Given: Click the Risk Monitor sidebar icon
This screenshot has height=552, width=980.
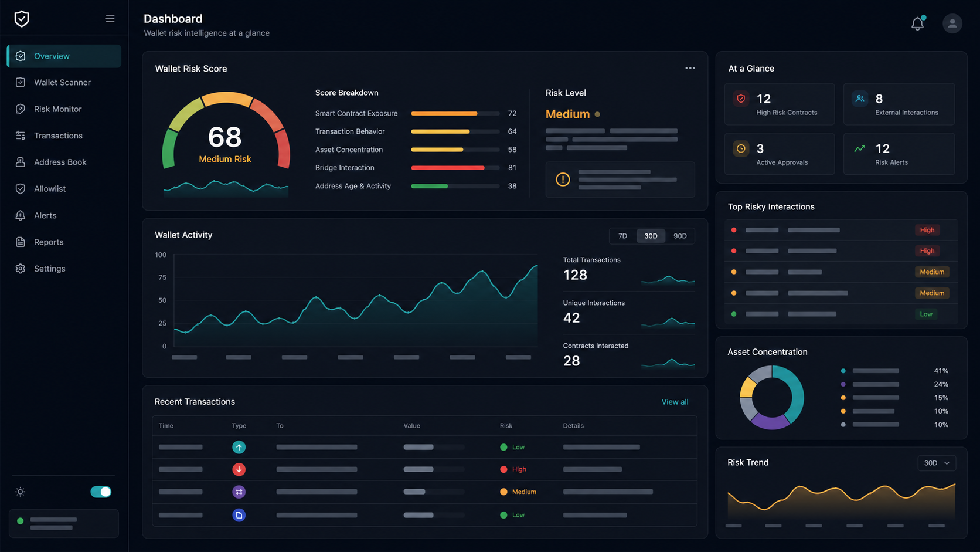Looking at the screenshot, I should point(21,109).
